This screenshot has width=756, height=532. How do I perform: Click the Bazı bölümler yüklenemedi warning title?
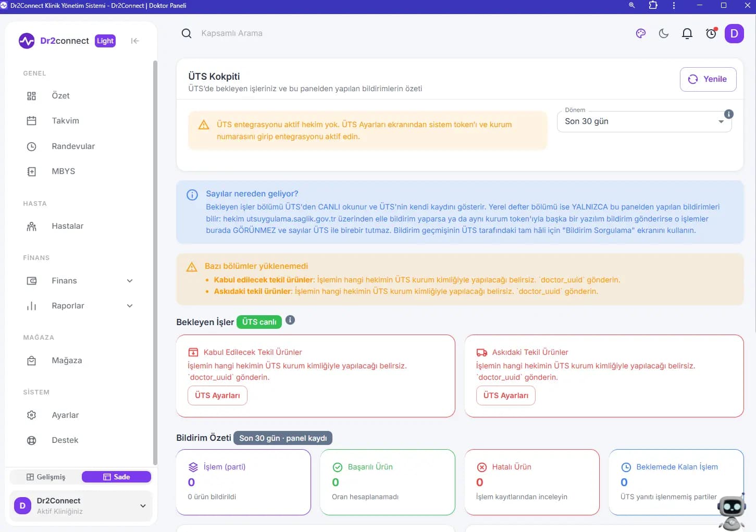[256, 266]
